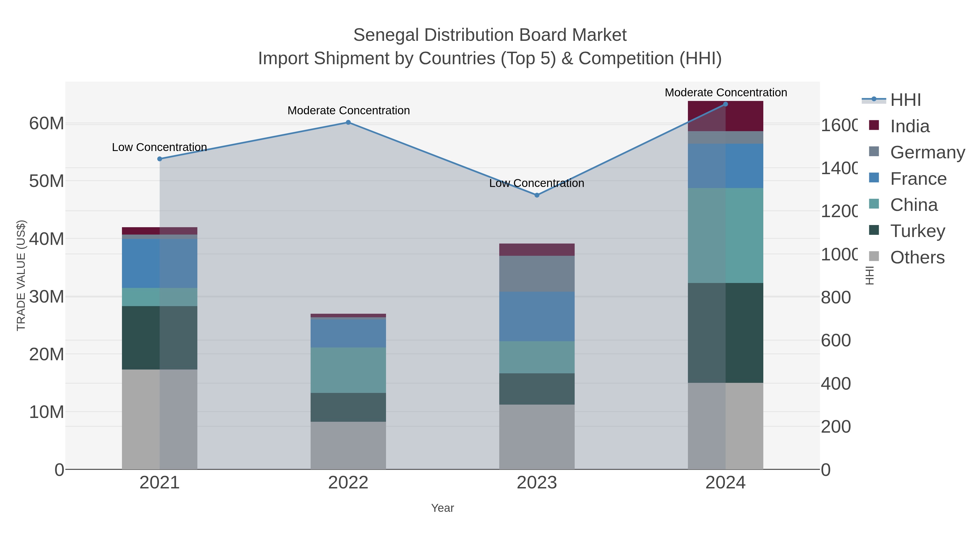Click the 2021 Others bar segment

coord(160,419)
